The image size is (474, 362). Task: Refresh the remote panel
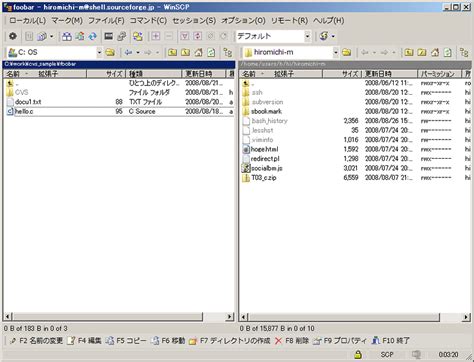click(x=448, y=52)
